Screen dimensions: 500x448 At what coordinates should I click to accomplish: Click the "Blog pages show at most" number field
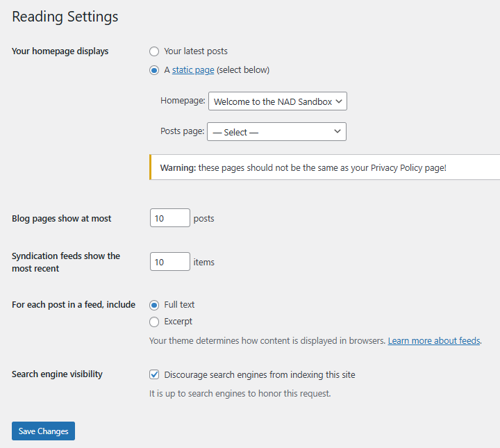(169, 218)
